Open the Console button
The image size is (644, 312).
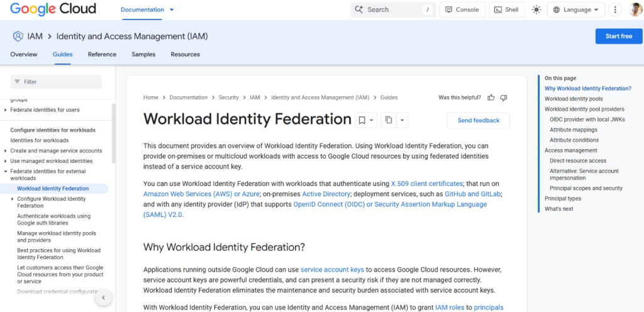coord(462,9)
